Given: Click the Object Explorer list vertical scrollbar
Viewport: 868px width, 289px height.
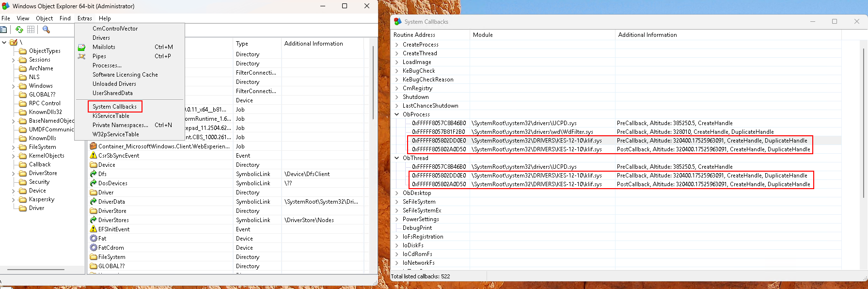Looking at the screenshot, I should point(373,83).
